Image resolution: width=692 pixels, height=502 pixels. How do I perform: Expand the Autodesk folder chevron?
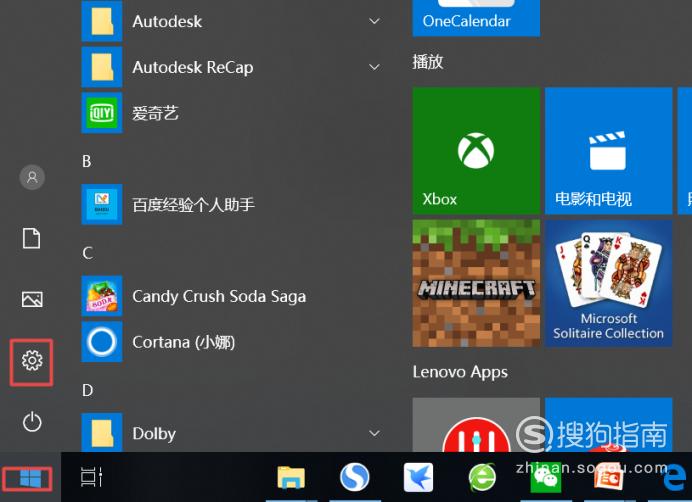click(x=374, y=21)
